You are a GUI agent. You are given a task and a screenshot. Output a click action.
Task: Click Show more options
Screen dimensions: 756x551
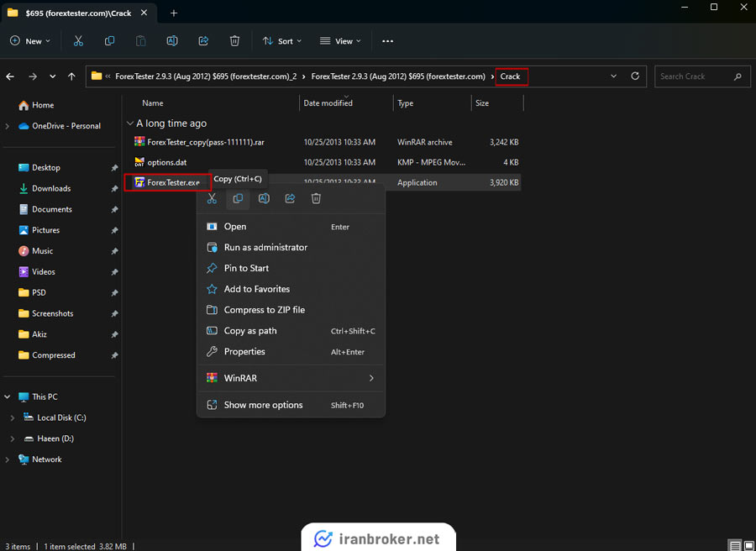click(x=291, y=405)
